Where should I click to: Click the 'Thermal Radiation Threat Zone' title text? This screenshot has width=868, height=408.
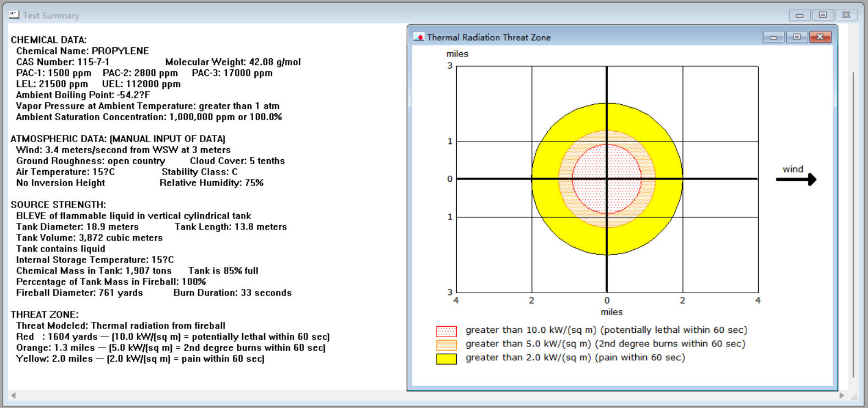(489, 37)
